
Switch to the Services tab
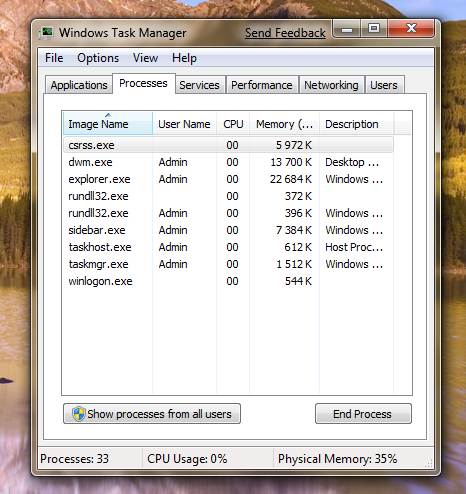coord(199,85)
